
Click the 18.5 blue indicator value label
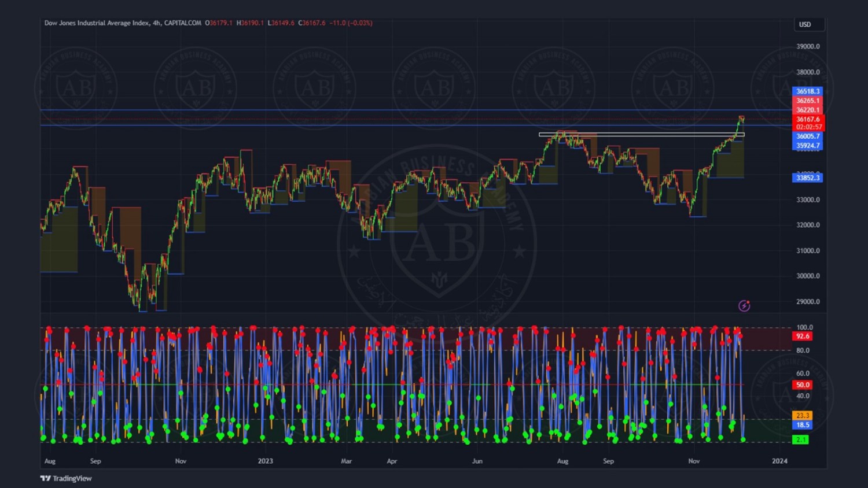(802, 425)
